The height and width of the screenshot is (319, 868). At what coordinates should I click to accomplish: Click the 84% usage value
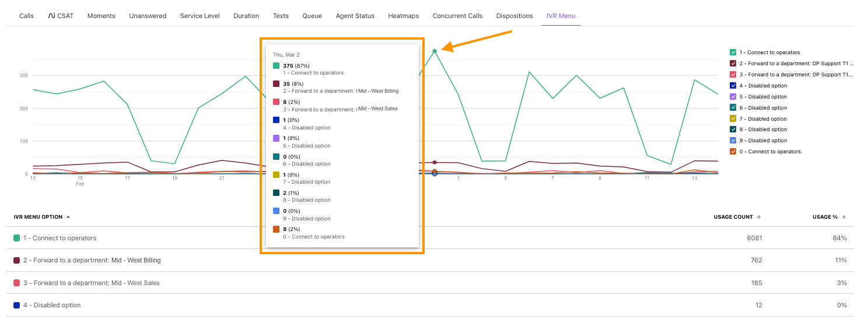click(840, 238)
